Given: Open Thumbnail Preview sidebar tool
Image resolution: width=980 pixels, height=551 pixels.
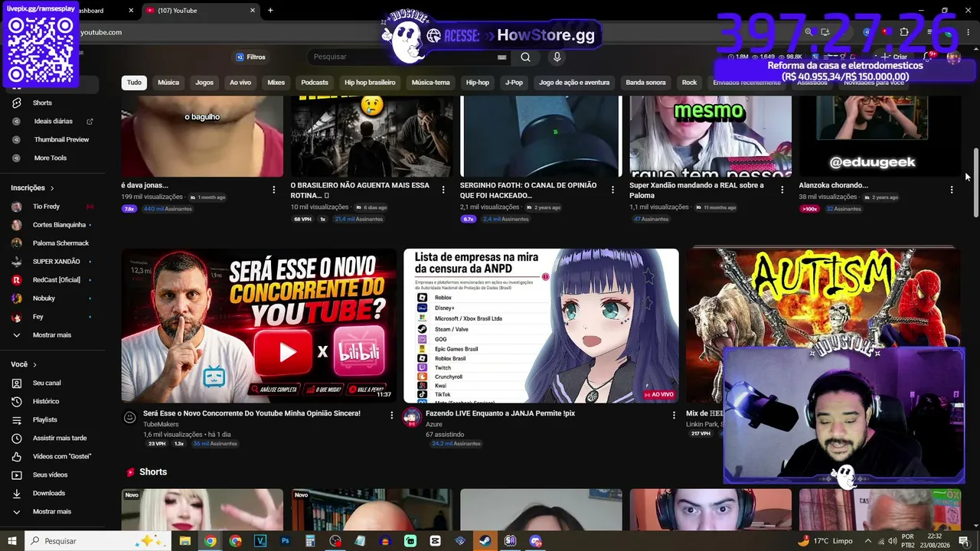Looking at the screenshot, I should [x=61, y=139].
